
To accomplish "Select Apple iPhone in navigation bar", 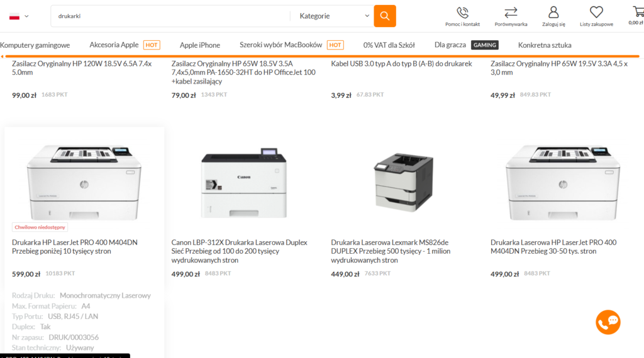I will click(x=200, y=45).
